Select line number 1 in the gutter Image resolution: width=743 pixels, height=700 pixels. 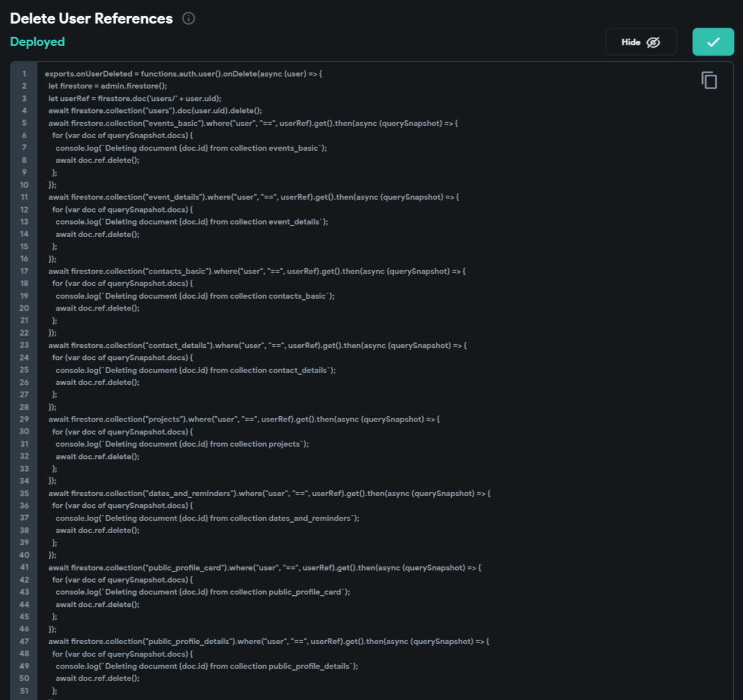pos(24,74)
